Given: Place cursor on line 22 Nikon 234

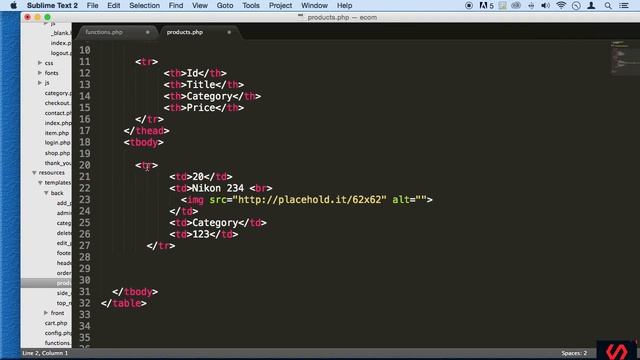Looking at the screenshot, I should 218,188.
